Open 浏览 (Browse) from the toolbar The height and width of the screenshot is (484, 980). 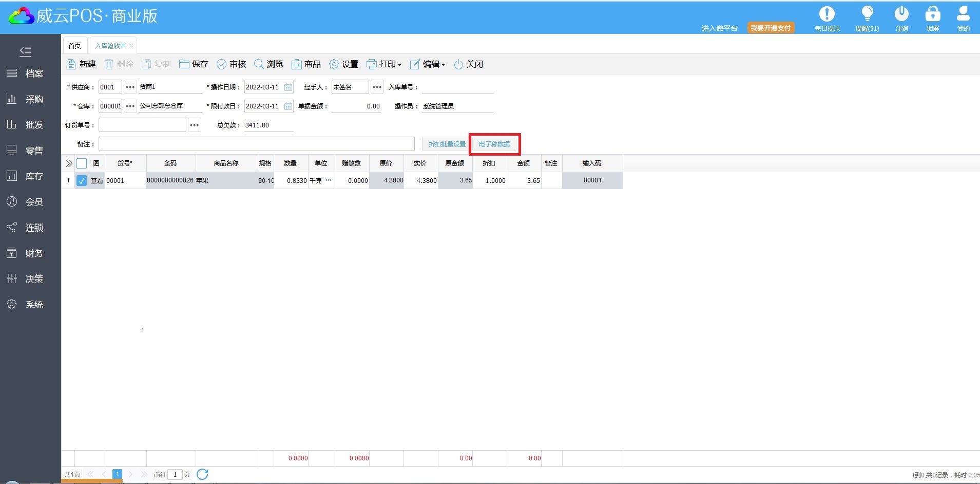pos(259,64)
